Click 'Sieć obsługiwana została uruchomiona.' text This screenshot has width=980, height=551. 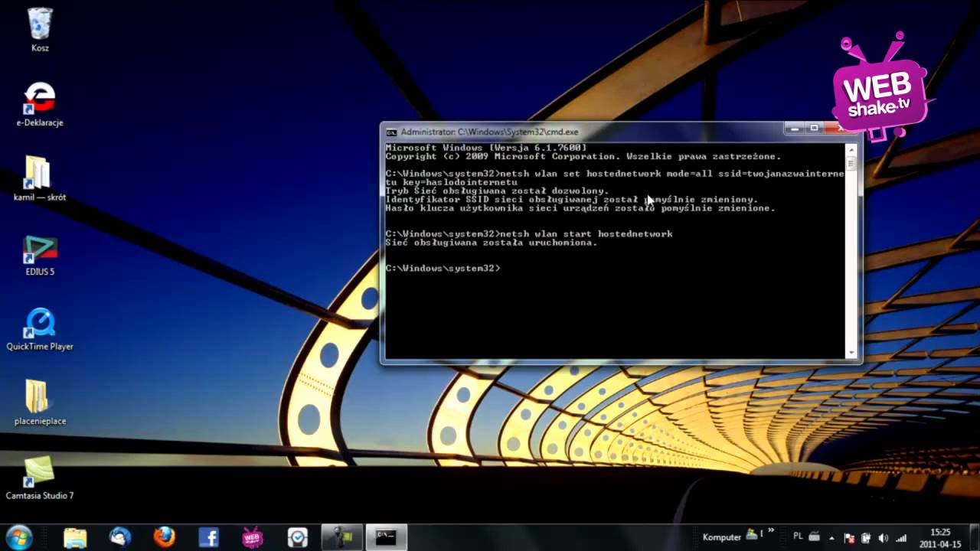point(492,243)
